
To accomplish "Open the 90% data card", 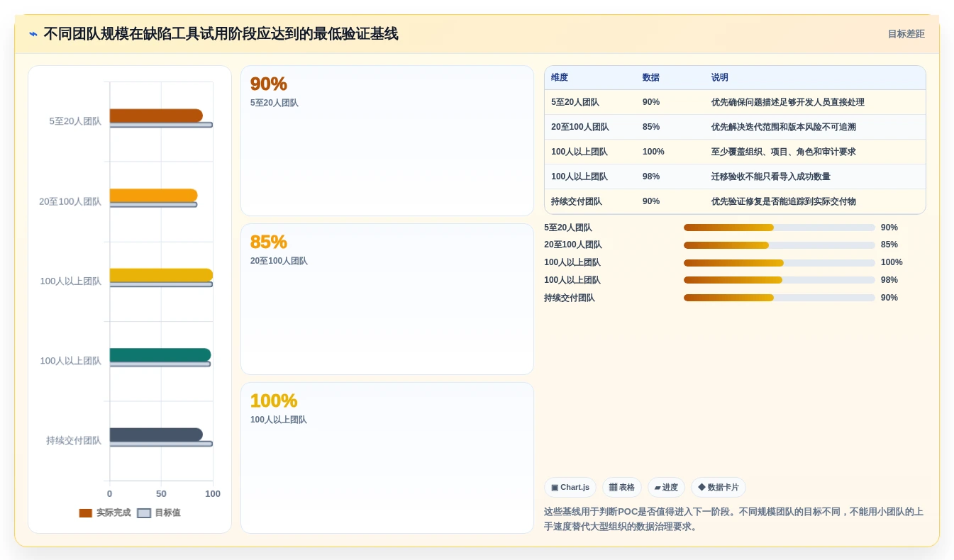I will [387, 141].
